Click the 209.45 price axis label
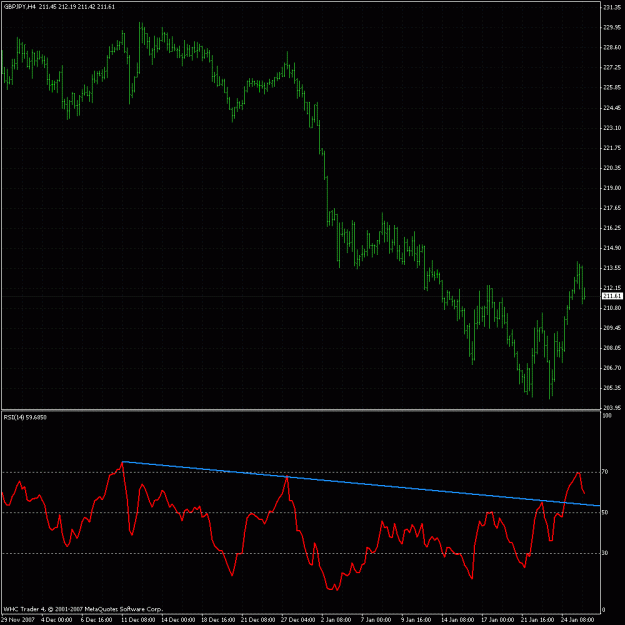The height and width of the screenshot is (625, 625). tap(612, 328)
